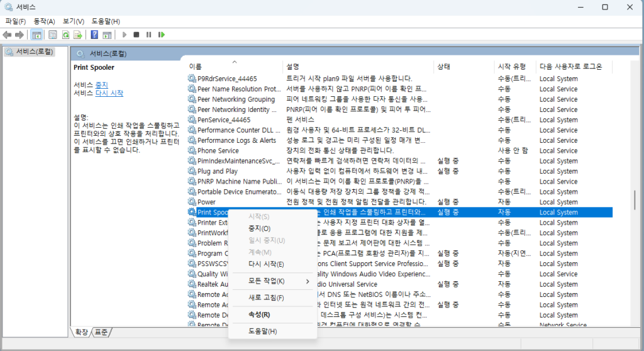
Task: Open the 보기(V) menu
Action: pyautogui.click(x=73, y=21)
